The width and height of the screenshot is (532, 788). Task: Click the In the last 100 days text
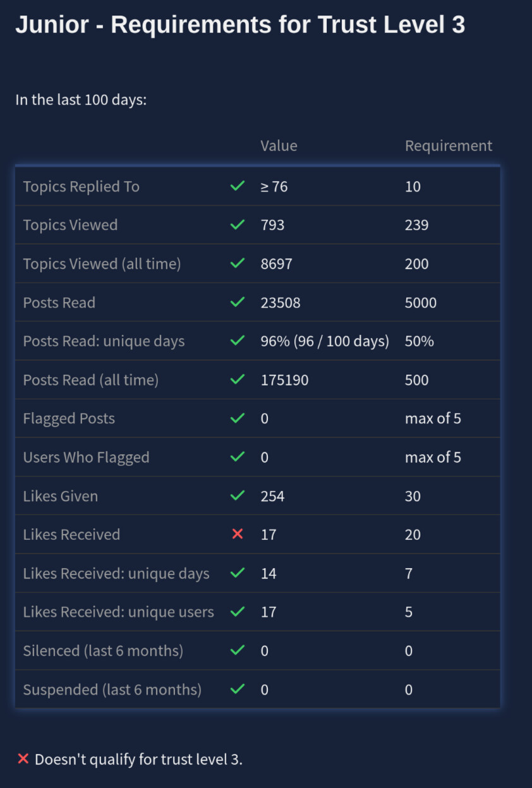pyautogui.click(x=81, y=100)
